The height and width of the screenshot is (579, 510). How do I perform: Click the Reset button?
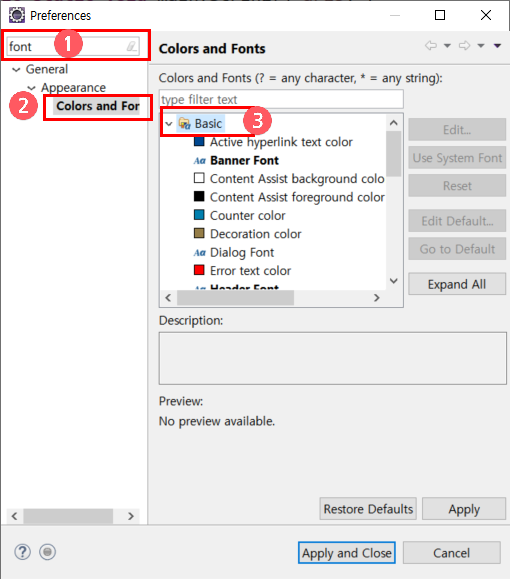coord(457,186)
